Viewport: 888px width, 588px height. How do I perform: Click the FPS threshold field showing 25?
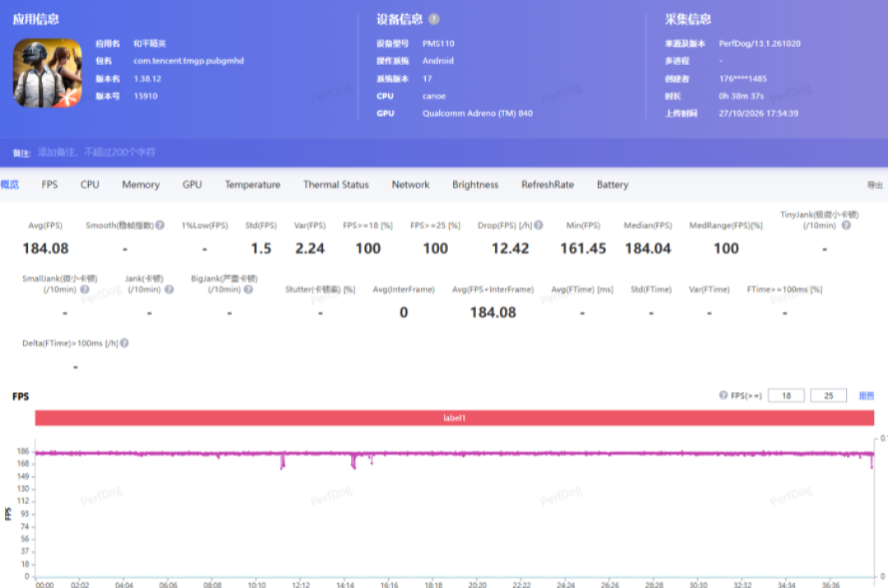click(829, 396)
